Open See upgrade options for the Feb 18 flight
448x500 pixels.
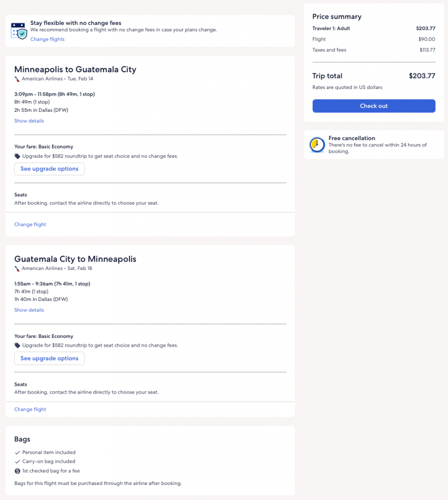(49, 358)
